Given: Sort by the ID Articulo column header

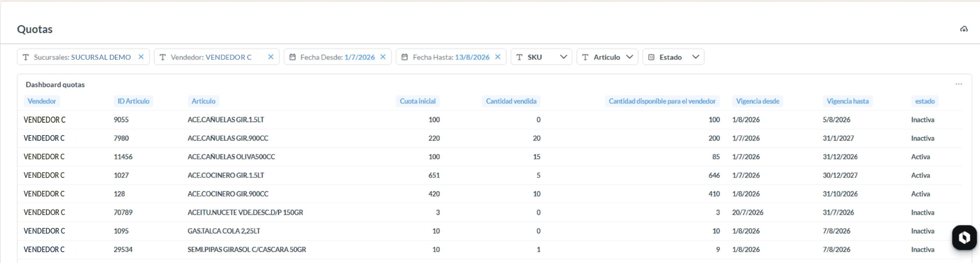Looking at the screenshot, I should point(133,101).
